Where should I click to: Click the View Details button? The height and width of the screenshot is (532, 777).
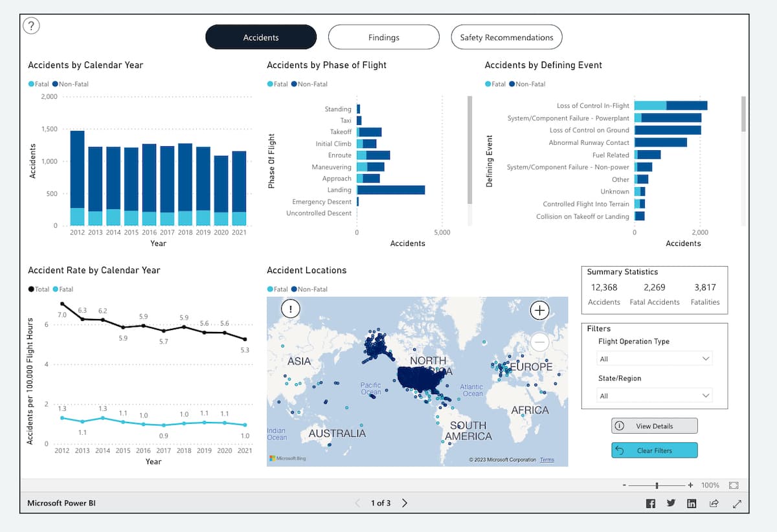coord(654,426)
